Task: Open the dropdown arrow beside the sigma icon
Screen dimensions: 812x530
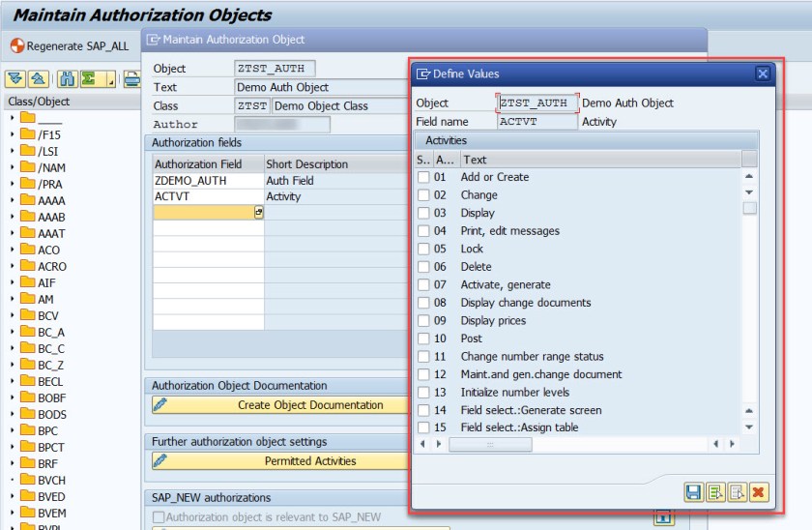Action: 110,79
